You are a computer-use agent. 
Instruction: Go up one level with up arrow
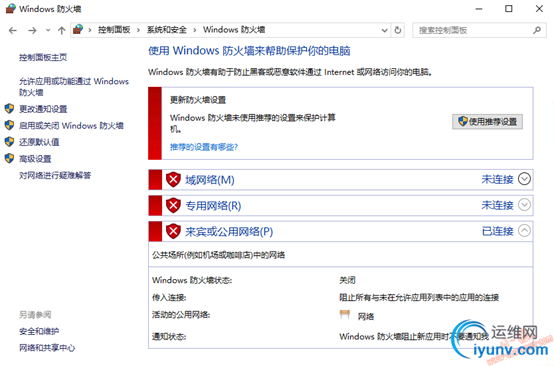click(61, 31)
